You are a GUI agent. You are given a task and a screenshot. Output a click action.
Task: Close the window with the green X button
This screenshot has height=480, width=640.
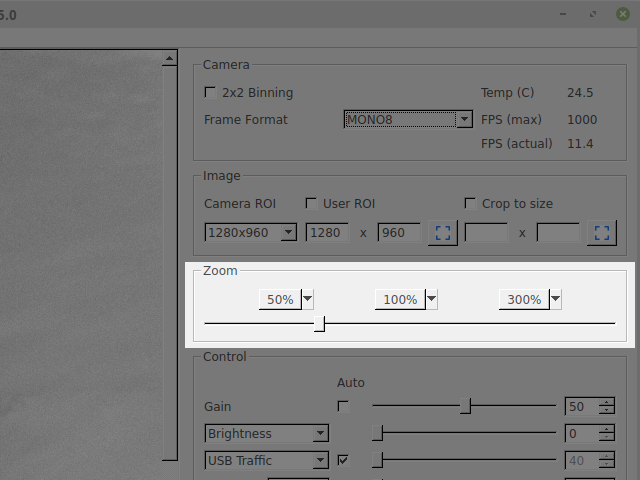point(623,14)
